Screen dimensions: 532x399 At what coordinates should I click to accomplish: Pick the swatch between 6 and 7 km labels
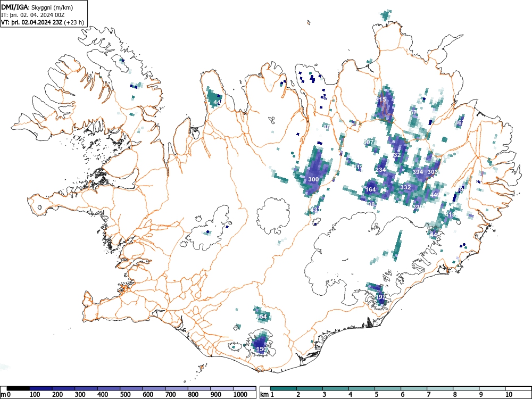[414, 388]
